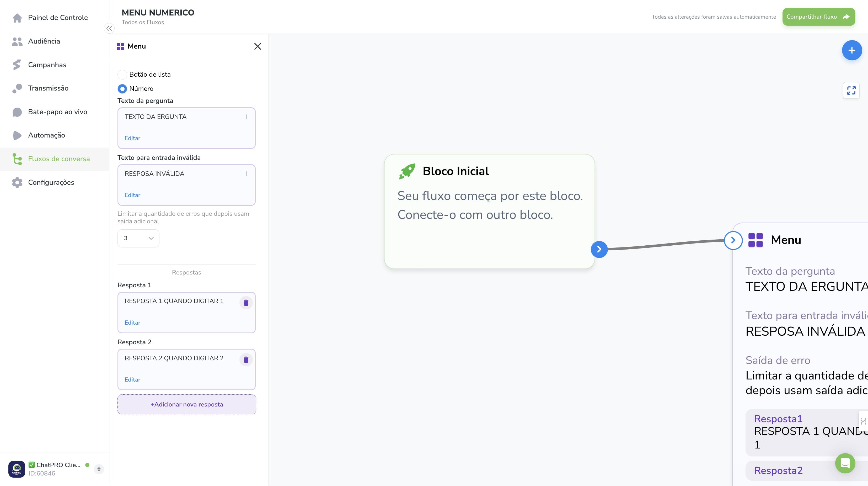Expand the account switcher arrows
Image resolution: width=868 pixels, height=486 pixels.
[x=99, y=469]
